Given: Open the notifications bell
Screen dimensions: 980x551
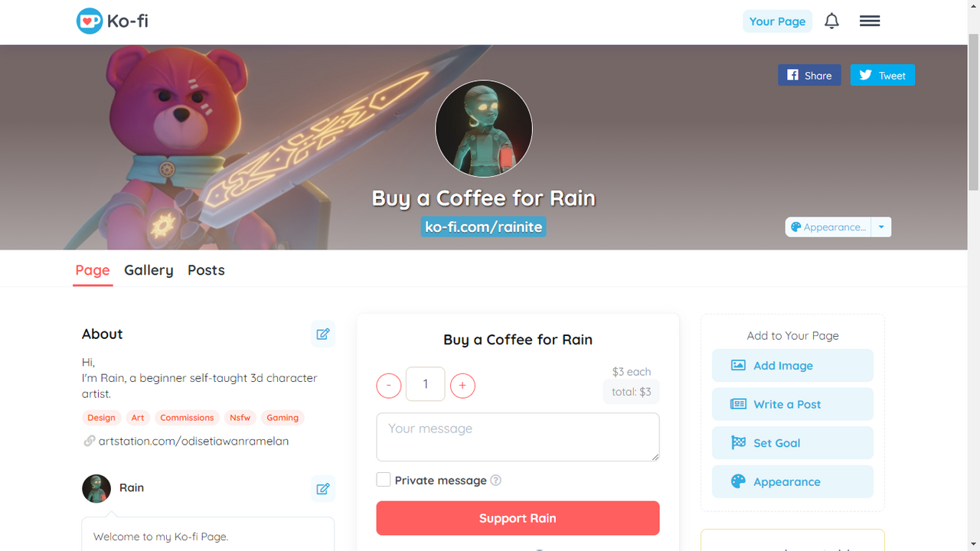Looking at the screenshot, I should coord(831,21).
